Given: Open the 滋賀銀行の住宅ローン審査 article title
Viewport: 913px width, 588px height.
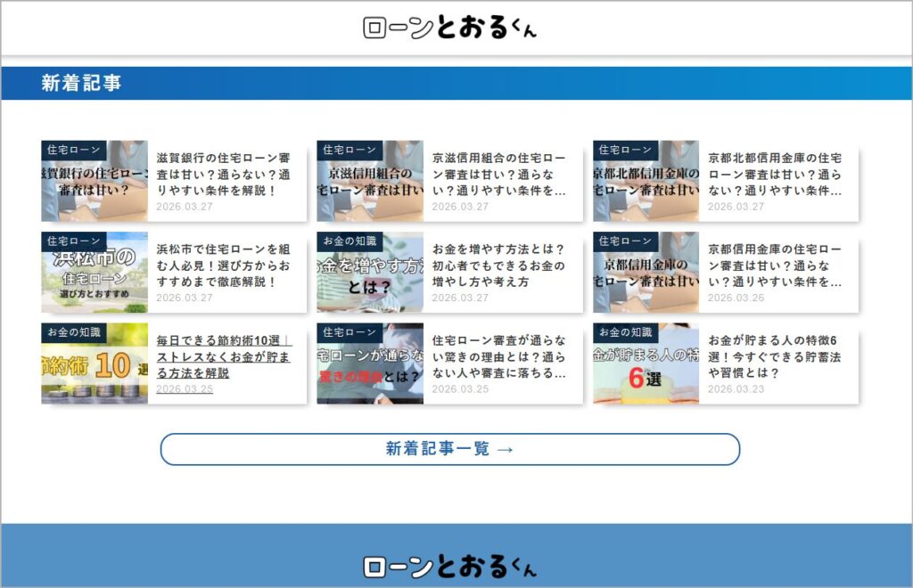Looking at the screenshot, I should click(223, 174).
